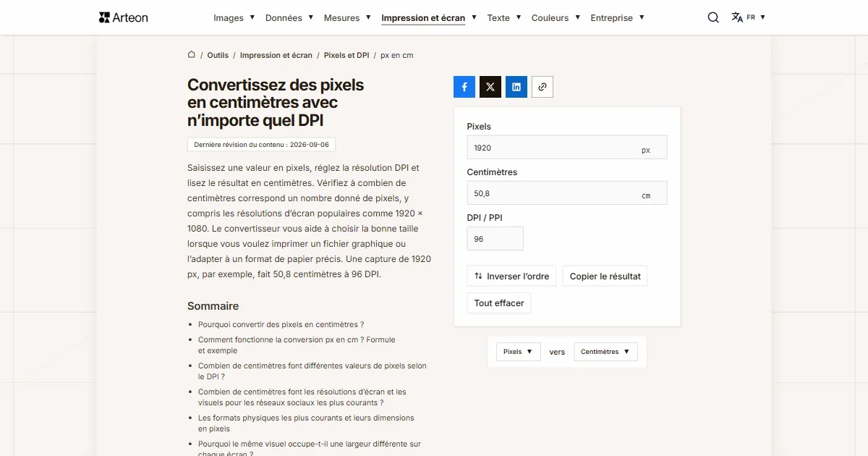Open 'différentes valeurs de pixels selon le DPI' link
The height and width of the screenshot is (456, 868).
click(312, 371)
